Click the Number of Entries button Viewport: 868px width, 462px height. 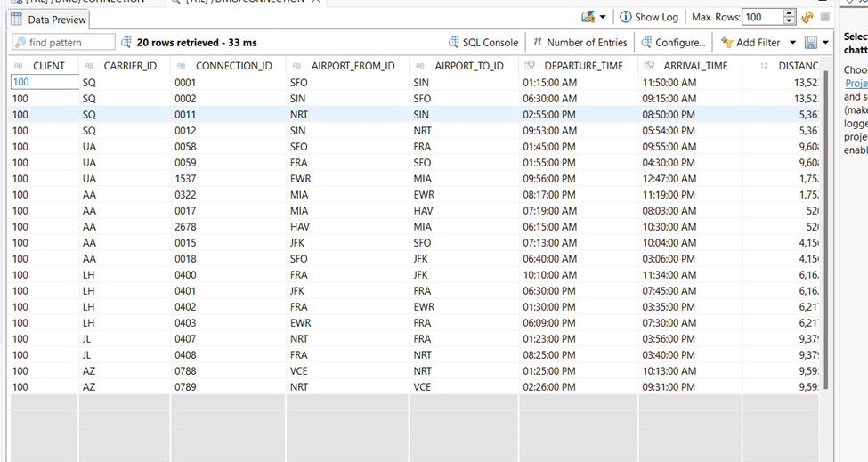[x=580, y=42]
